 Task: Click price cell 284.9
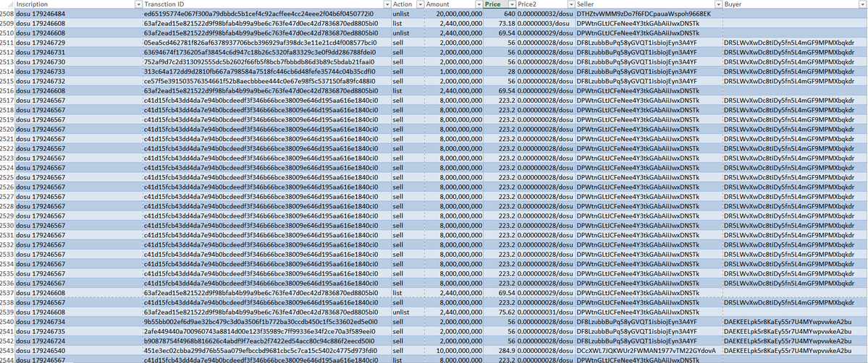(x=500, y=351)
